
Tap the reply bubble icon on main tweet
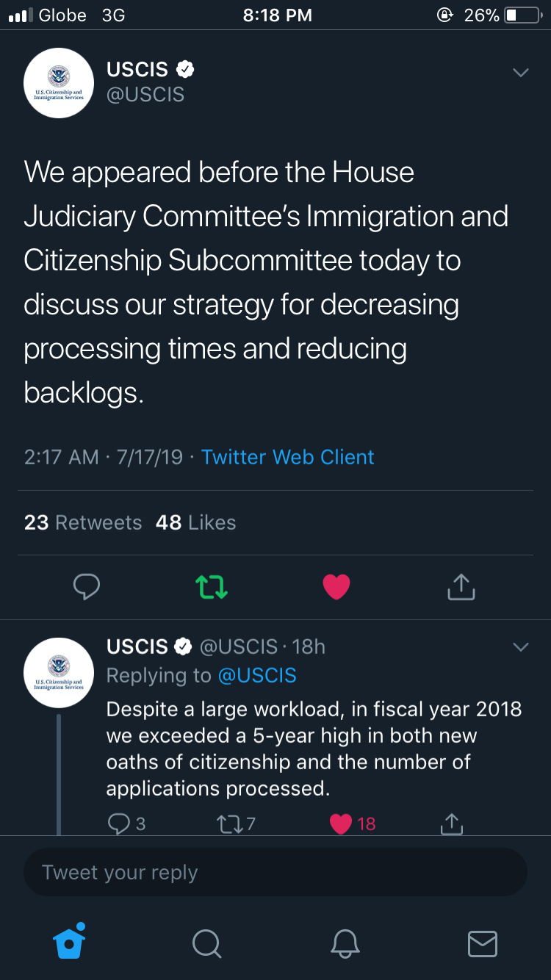(87, 586)
